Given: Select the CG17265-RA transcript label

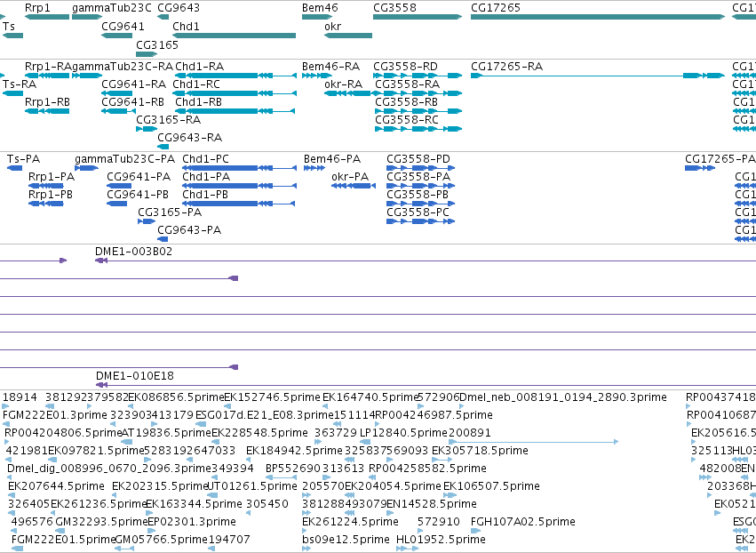Looking at the screenshot, I should click(506, 66).
